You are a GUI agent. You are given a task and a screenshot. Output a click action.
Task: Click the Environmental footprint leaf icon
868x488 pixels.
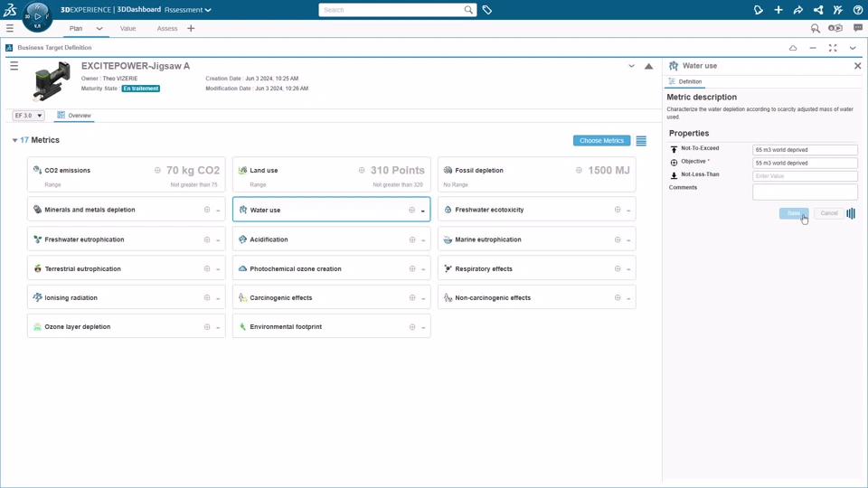[x=242, y=326]
